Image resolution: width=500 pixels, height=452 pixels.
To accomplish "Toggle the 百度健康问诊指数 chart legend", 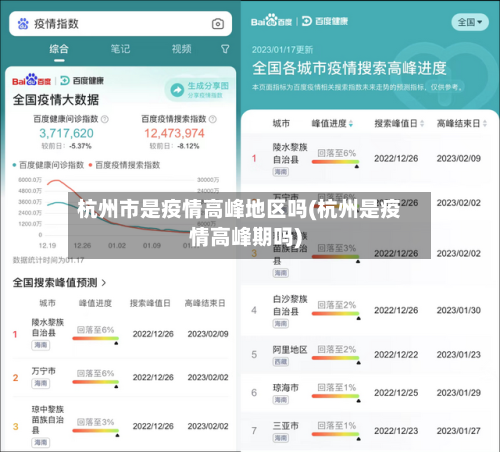I will [48, 165].
